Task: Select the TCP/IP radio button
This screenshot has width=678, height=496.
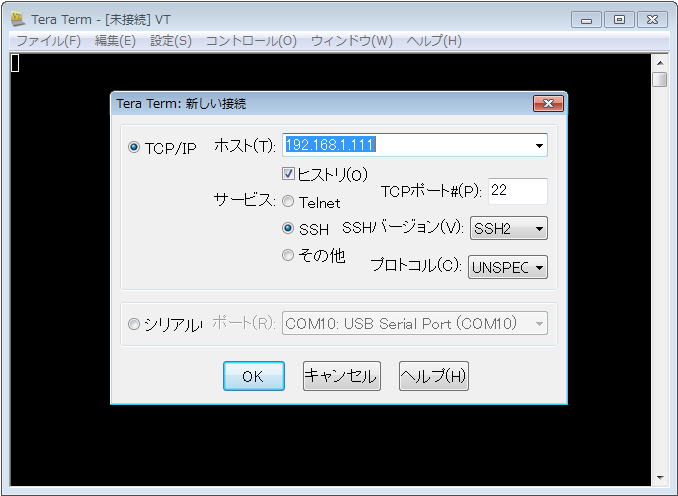Action: point(134,147)
